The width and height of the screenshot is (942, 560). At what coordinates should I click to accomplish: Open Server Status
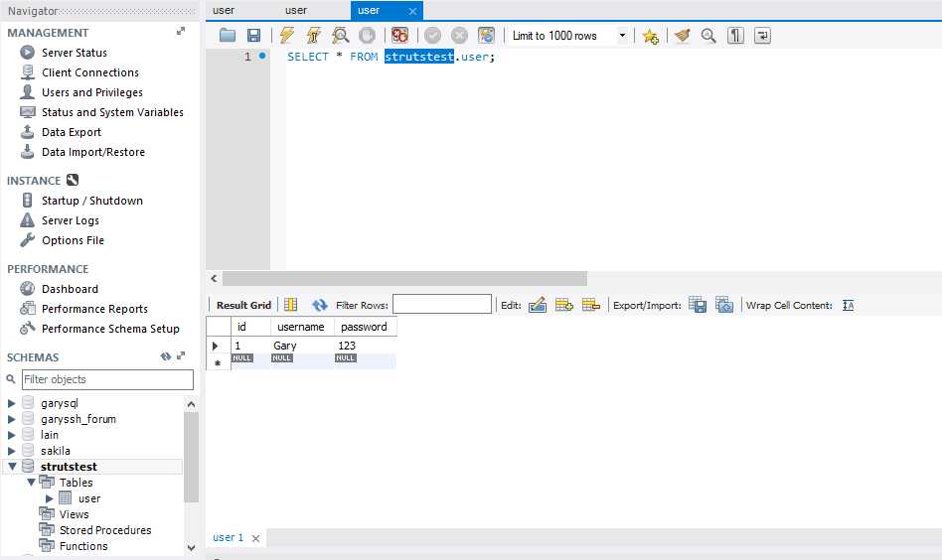74,53
